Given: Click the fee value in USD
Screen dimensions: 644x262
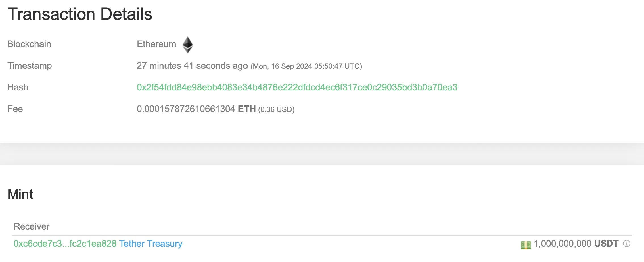Looking at the screenshot, I should (x=276, y=109).
